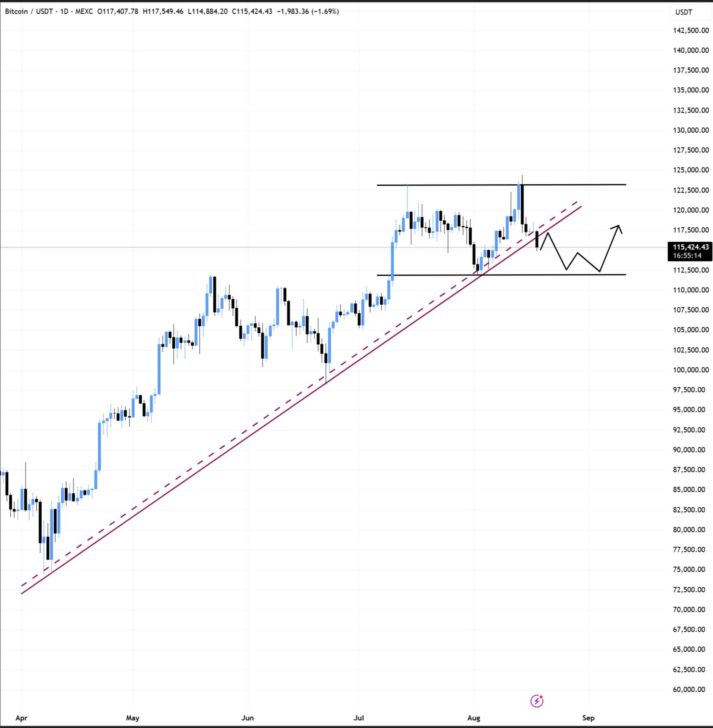Click the May label on time axis

coord(133,717)
